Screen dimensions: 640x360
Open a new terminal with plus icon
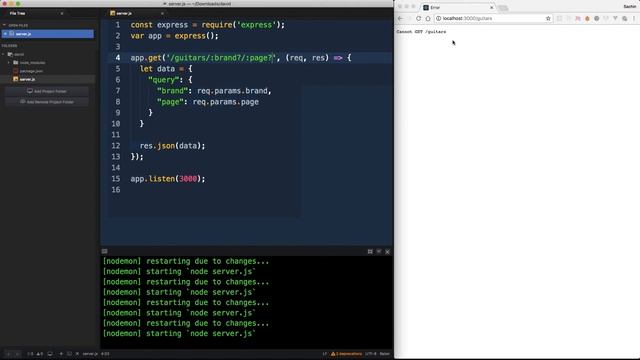point(61,354)
